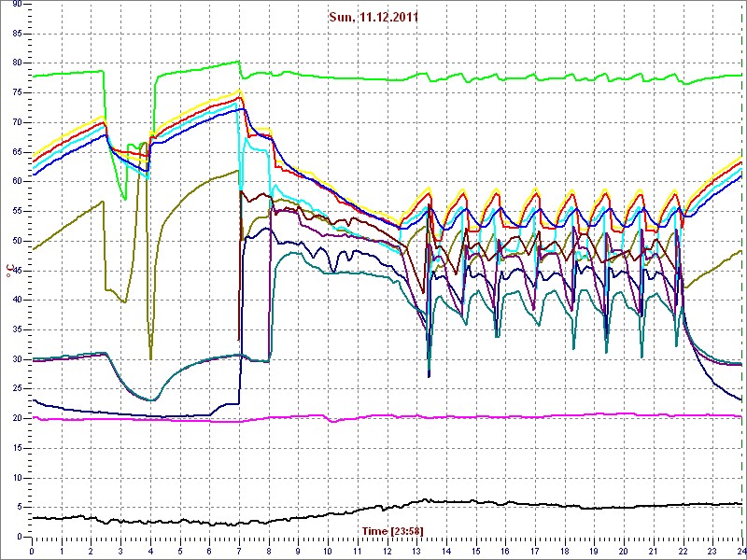
Task: Click hour 1 on the time axis
Action: coord(62,551)
